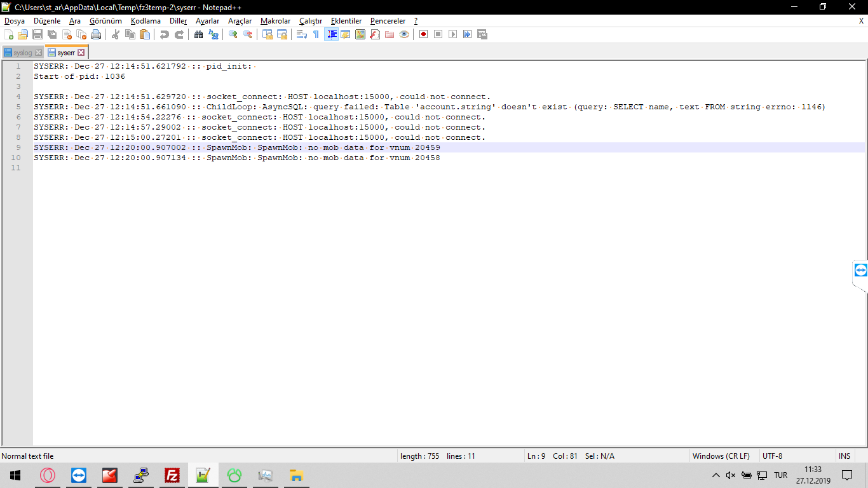The image size is (868, 488).
Task: Undo the last action in the toolbar
Action: coord(165,34)
